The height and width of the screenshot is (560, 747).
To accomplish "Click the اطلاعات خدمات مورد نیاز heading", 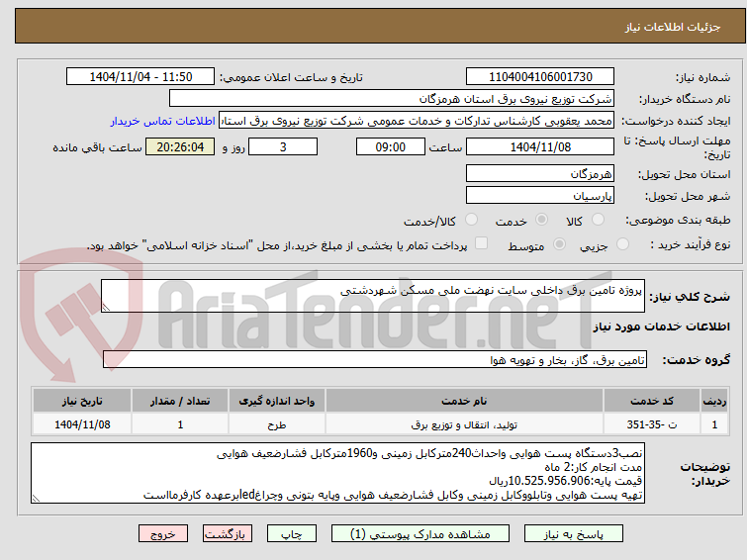I will coord(661,327).
